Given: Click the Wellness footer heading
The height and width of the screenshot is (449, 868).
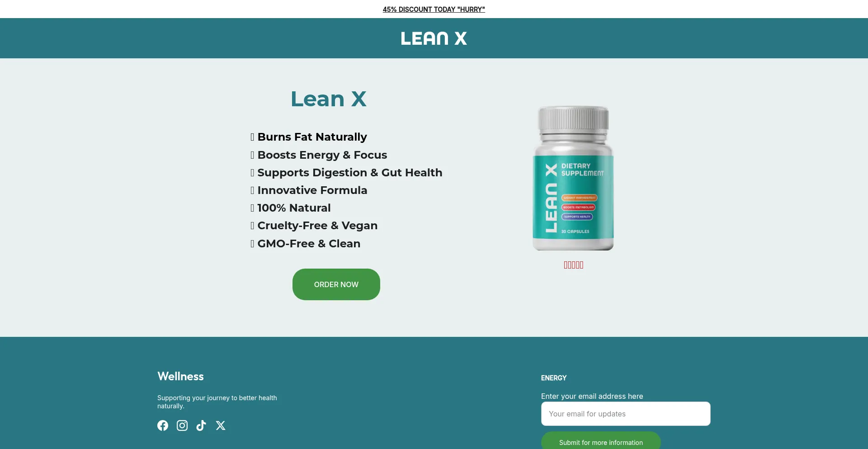Looking at the screenshot, I should click(180, 376).
